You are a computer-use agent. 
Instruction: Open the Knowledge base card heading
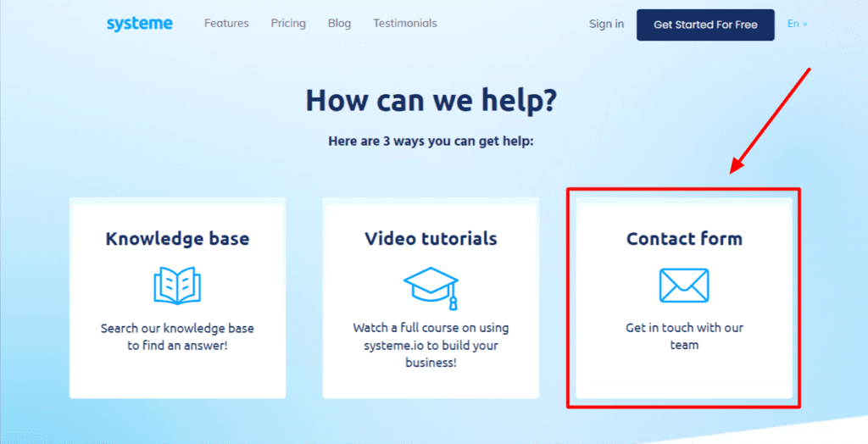[x=177, y=239]
